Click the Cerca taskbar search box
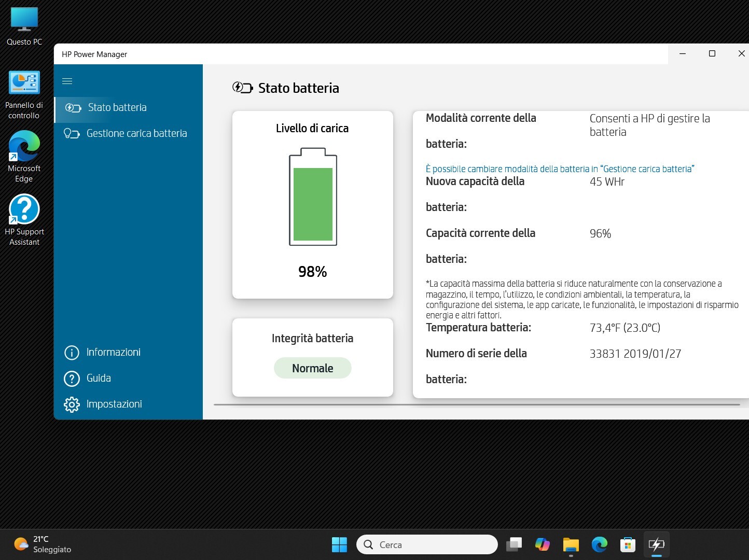749x560 pixels. coord(427,544)
